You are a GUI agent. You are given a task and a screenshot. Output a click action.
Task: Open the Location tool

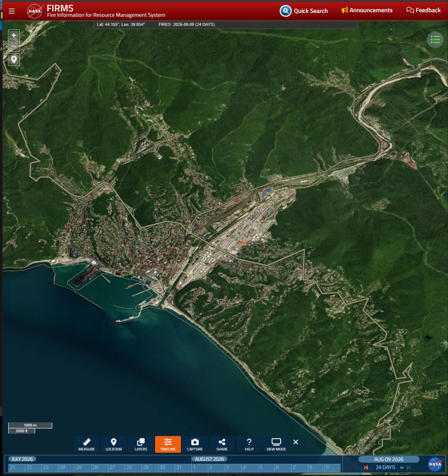114,444
